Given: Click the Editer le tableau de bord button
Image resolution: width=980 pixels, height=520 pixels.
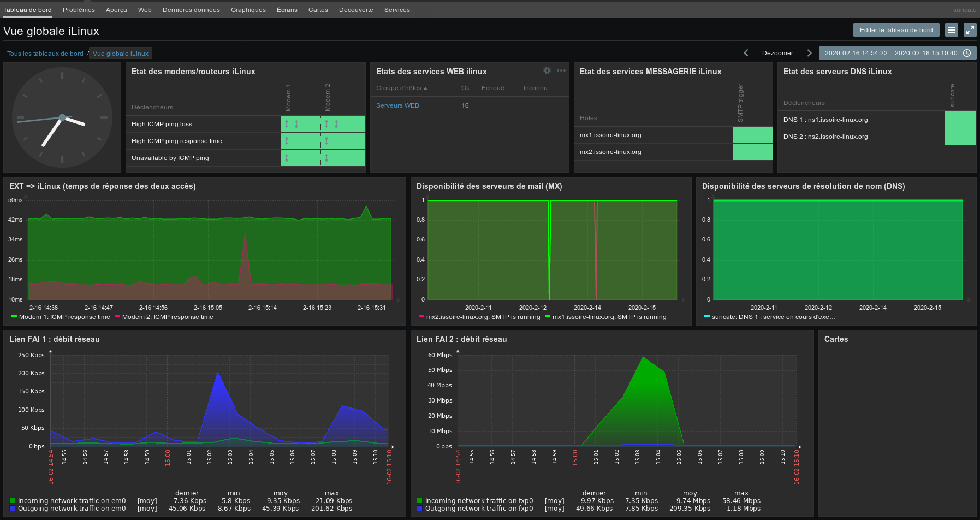Looking at the screenshot, I should coord(896,30).
